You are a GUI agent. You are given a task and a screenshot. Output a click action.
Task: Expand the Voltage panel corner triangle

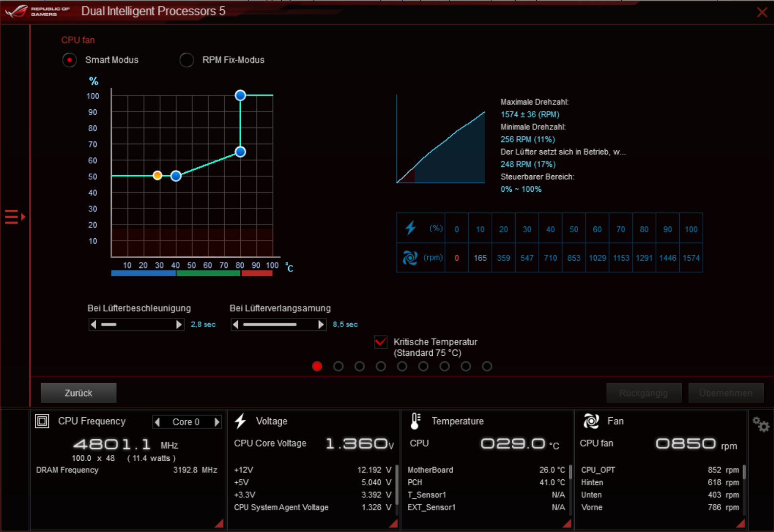coord(393,523)
